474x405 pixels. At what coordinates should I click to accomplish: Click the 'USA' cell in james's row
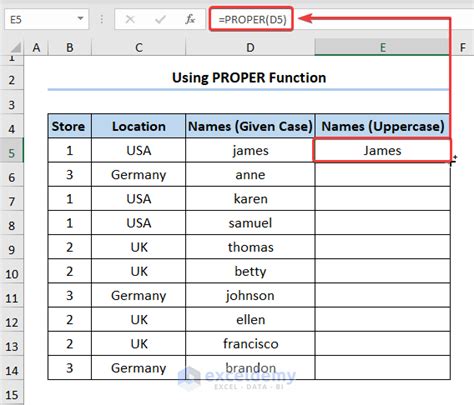[139, 150]
